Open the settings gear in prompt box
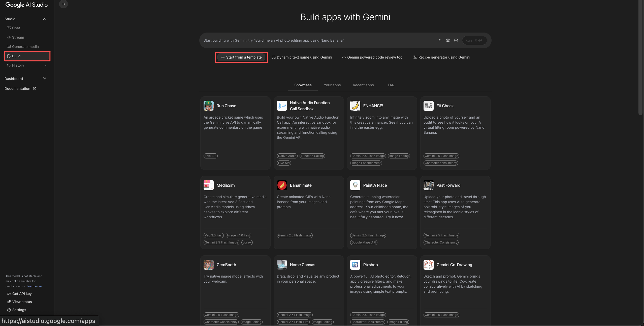Image resolution: width=644 pixels, height=326 pixels. tap(448, 40)
